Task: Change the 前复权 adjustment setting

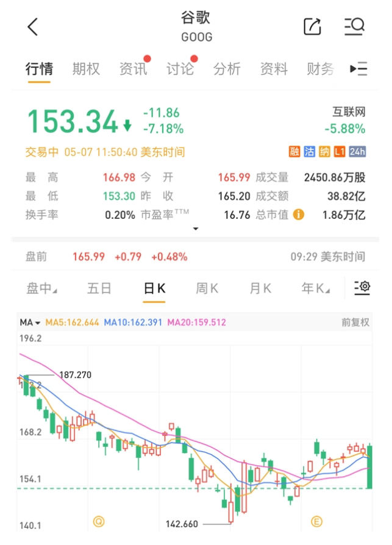Action: (355, 322)
